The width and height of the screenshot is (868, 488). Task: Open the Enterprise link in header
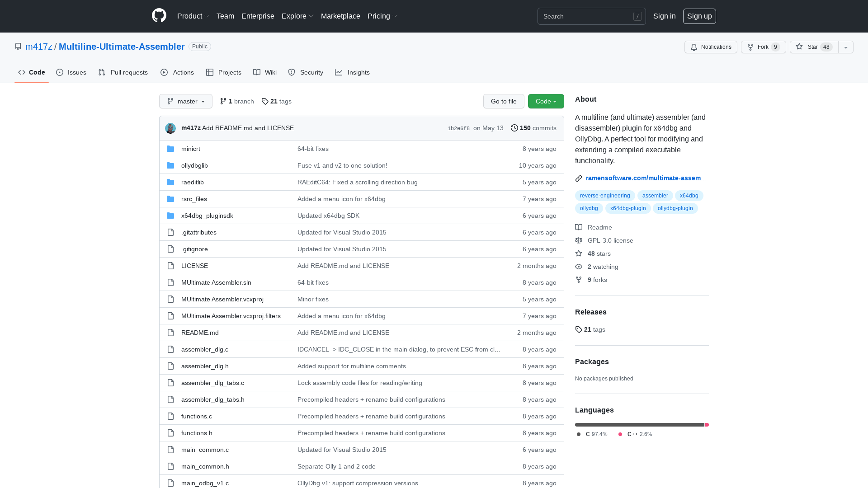point(258,16)
